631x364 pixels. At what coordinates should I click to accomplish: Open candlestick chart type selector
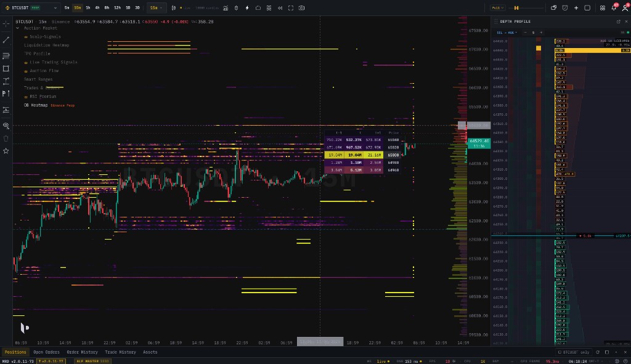click(x=174, y=8)
